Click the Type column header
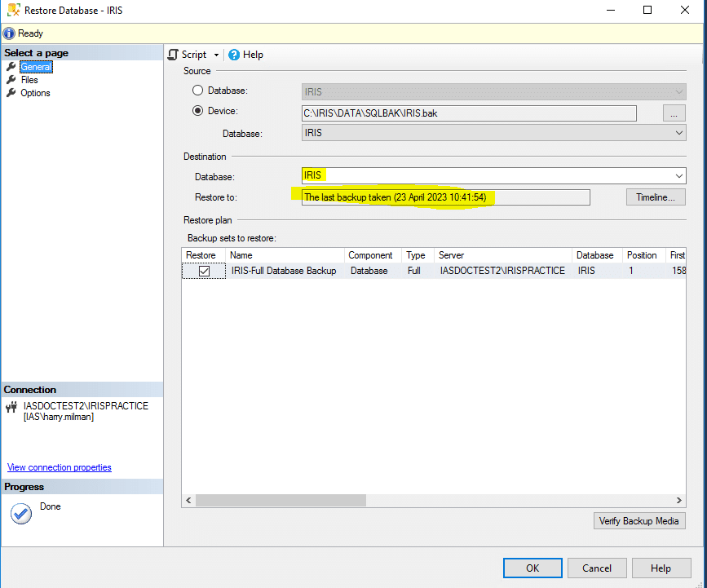Image resolution: width=707 pixels, height=588 pixels. click(x=418, y=255)
